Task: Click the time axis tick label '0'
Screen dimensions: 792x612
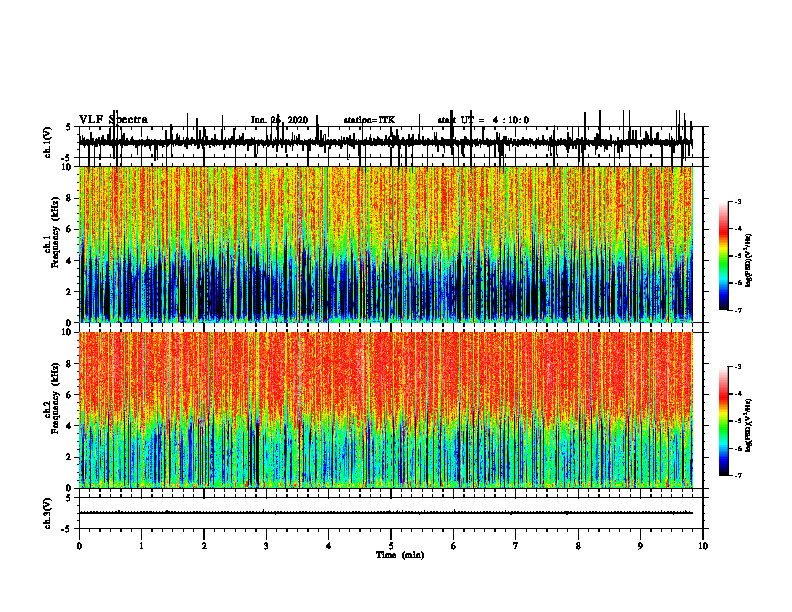Action: [x=79, y=546]
